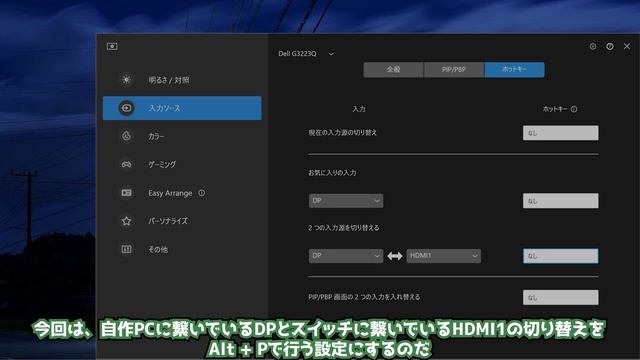Open settings gear icon at top right

tap(593, 47)
